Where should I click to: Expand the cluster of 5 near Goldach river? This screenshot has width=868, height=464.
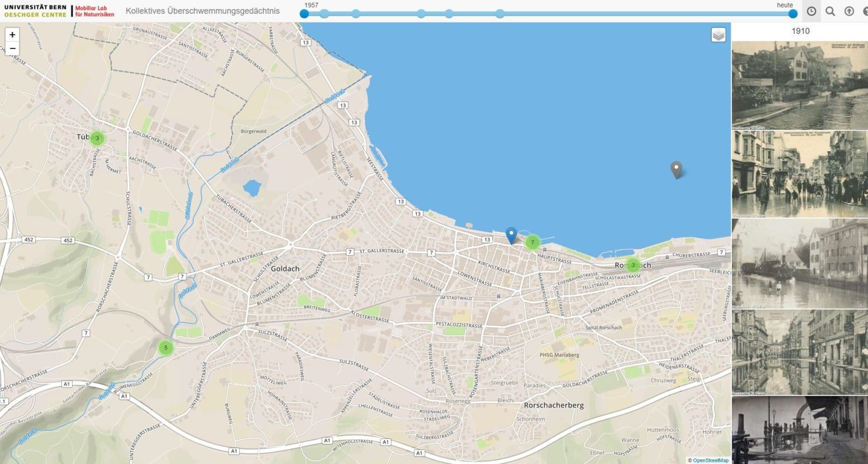(x=165, y=348)
